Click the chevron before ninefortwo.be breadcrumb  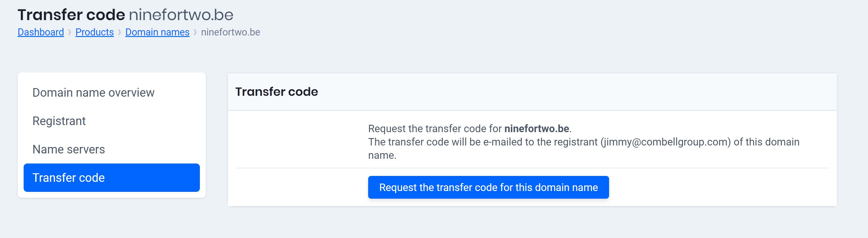coord(195,32)
